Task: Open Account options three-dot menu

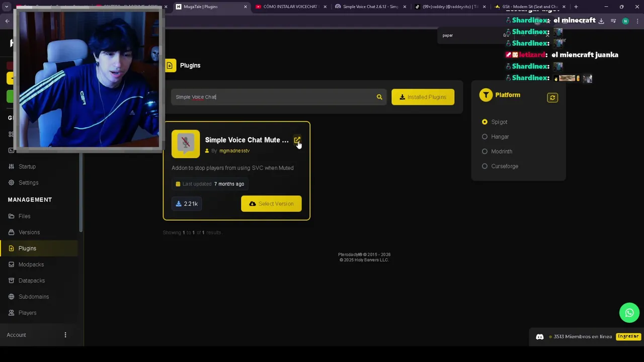Action: click(x=65, y=335)
